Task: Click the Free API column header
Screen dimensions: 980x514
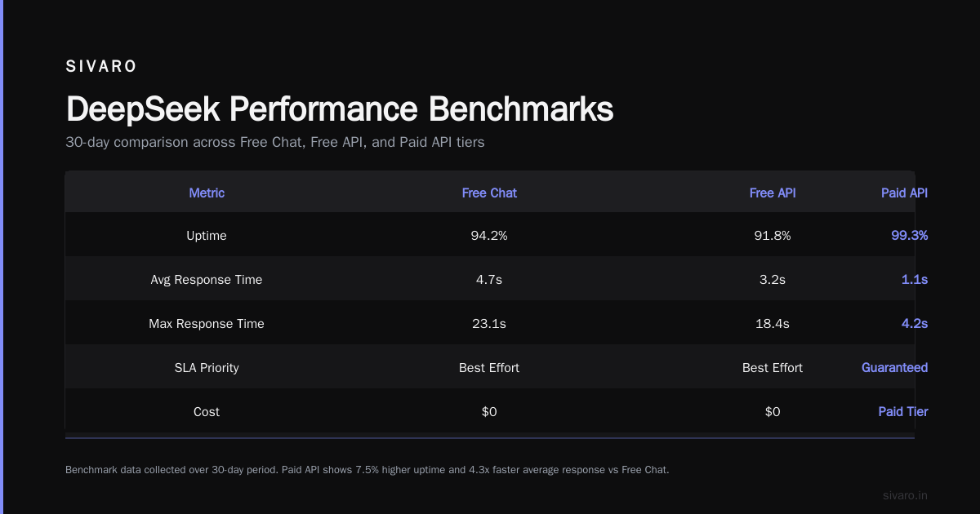Action: [x=773, y=193]
